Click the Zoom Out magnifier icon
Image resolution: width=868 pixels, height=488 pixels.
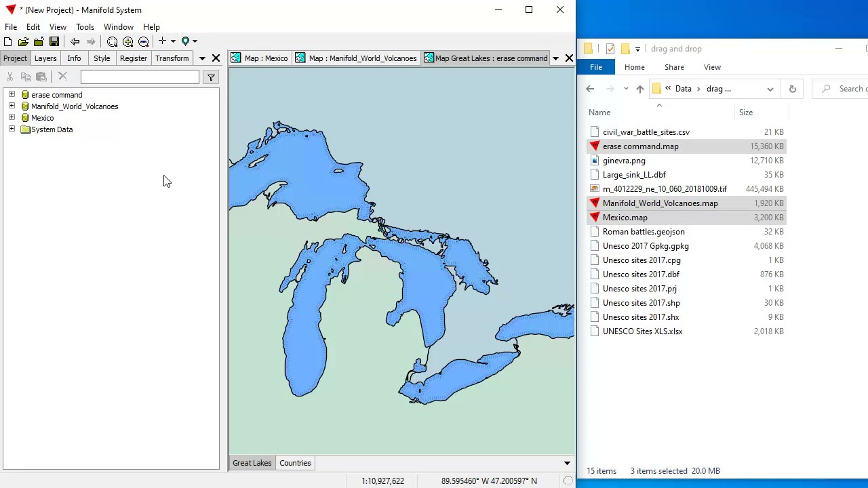point(144,42)
